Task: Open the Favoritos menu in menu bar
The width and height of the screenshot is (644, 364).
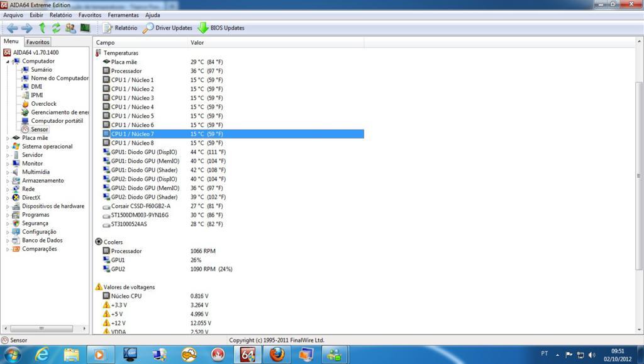Action: pyautogui.click(x=89, y=15)
